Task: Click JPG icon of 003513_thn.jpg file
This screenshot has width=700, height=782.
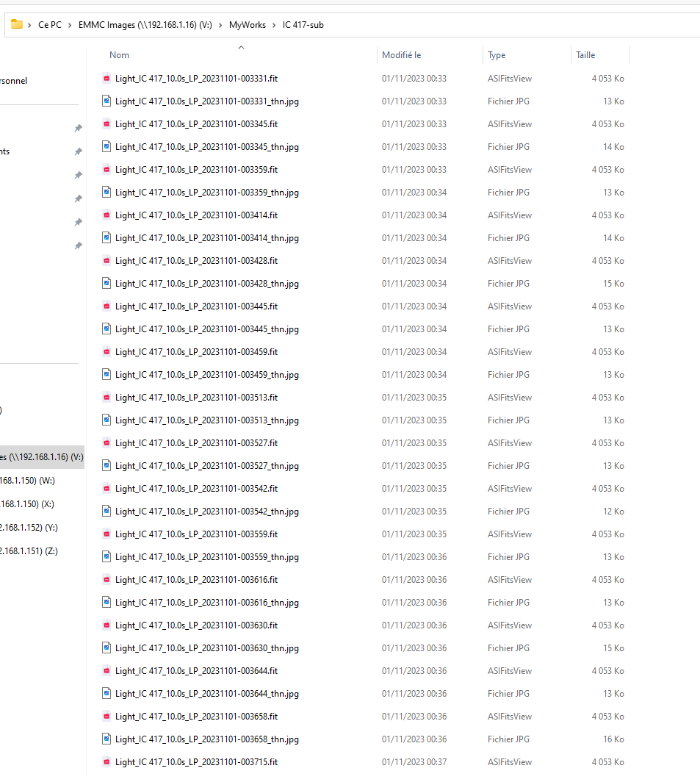Action: click(x=107, y=420)
